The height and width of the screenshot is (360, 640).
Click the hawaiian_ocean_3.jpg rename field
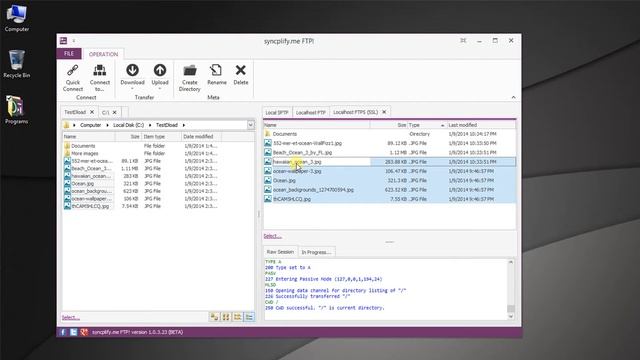[x=321, y=162]
